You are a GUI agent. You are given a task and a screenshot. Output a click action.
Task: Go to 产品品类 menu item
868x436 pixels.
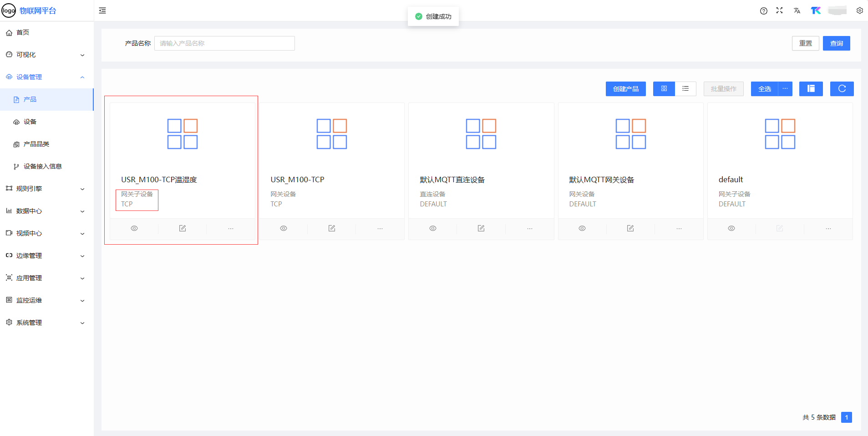(36, 144)
